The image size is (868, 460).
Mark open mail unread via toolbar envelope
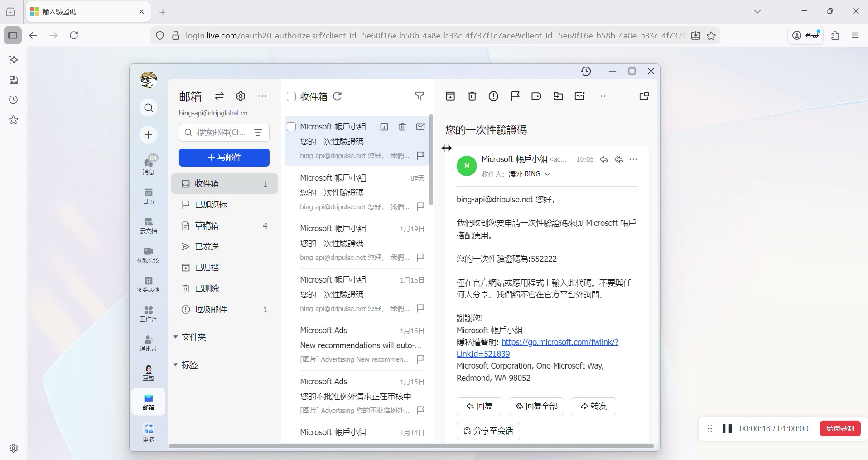coord(579,96)
